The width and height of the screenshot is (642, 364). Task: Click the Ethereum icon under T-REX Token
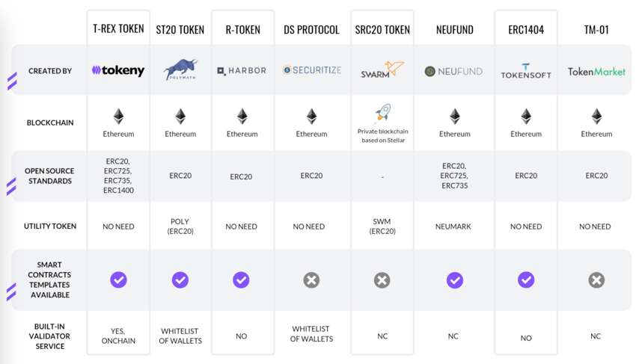click(118, 117)
